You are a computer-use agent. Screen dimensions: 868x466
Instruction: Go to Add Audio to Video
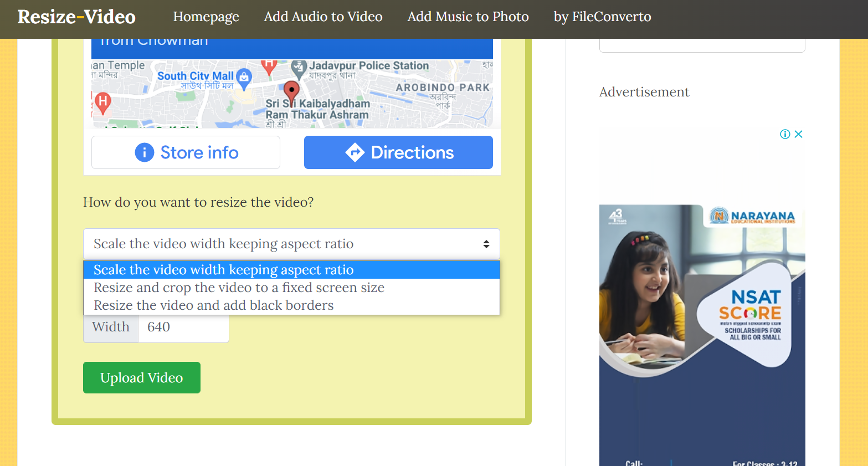pos(323,17)
